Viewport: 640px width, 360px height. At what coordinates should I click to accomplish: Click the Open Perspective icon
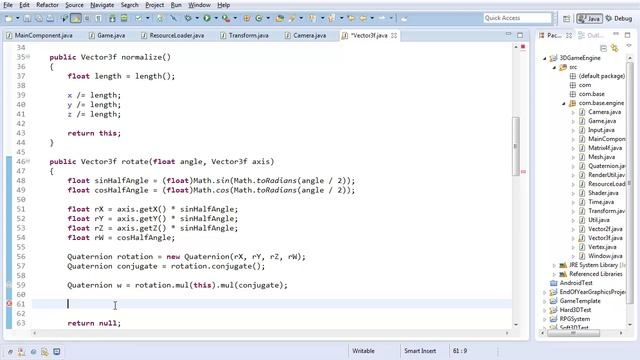[567, 19]
